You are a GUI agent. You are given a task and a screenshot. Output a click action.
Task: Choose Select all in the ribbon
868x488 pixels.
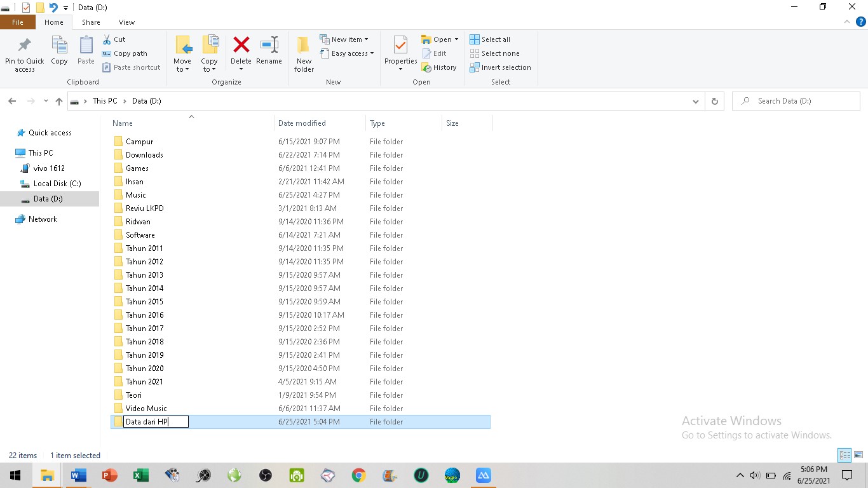[490, 39]
